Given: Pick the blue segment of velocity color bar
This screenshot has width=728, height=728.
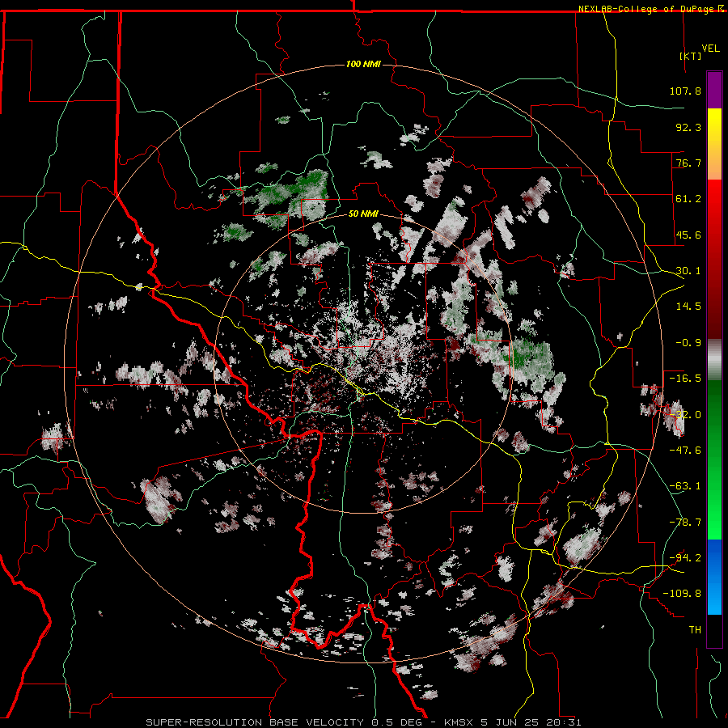Looking at the screenshot, I should click(x=714, y=577).
